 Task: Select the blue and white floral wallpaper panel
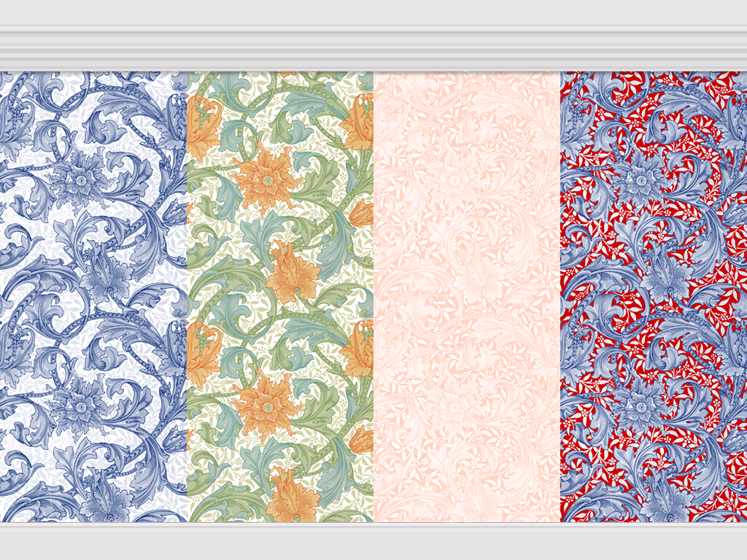click(93, 296)
